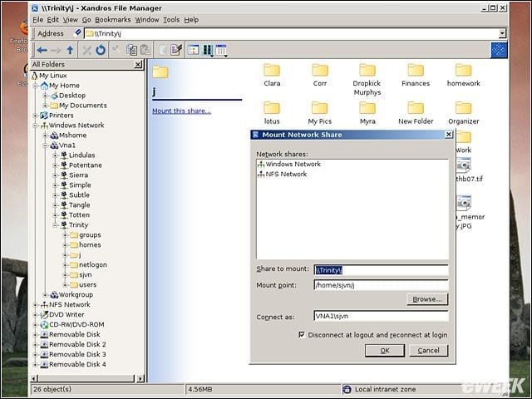Viewport: 532px width, 399px height.
Task: Go up one folder level
Action: [70, 50]
